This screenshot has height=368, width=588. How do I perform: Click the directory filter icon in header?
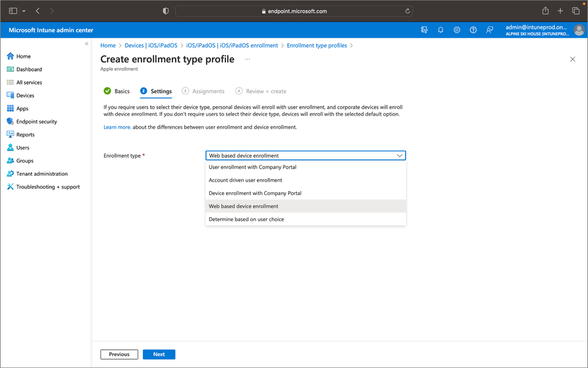click(x=424, y=30)
